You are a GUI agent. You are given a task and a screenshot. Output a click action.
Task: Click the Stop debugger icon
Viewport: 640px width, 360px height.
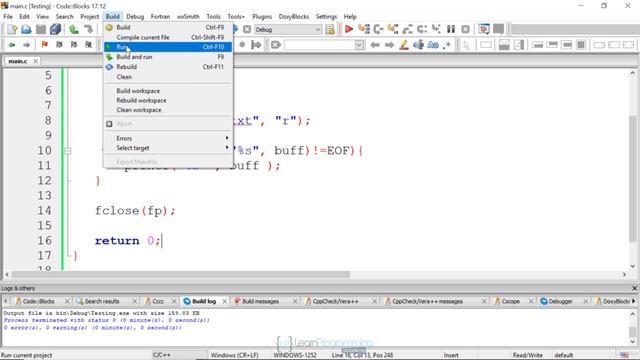(x=465, y=29)
